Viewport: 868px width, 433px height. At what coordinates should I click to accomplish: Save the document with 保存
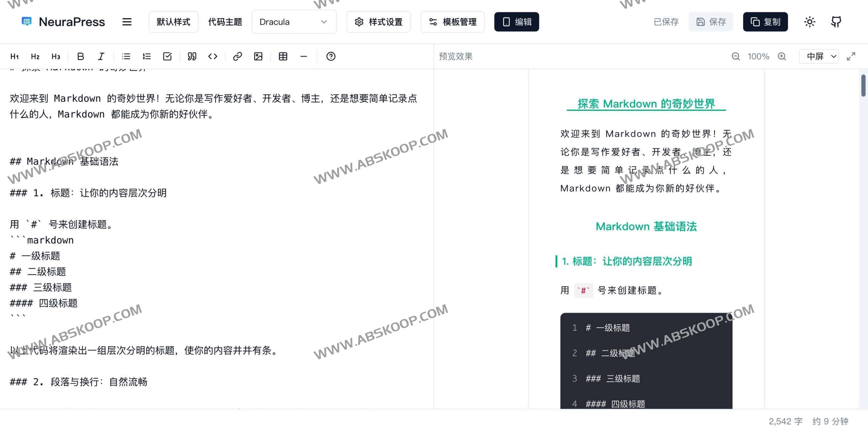tap(711, 21)
